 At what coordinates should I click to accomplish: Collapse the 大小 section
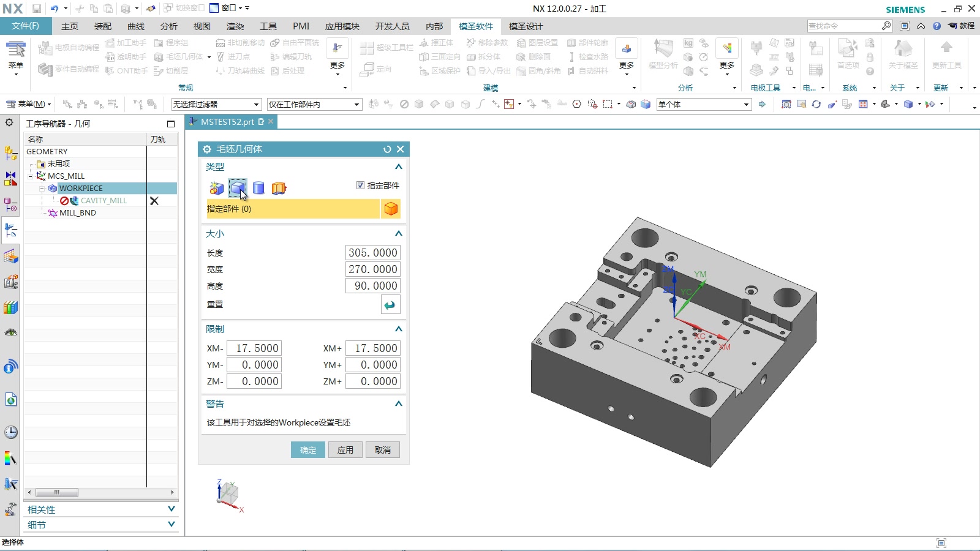pyautogui.click(x=399, y=233)
